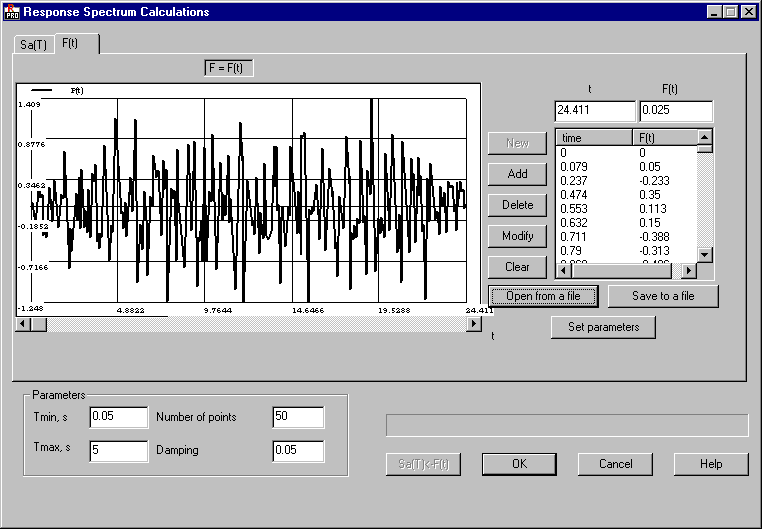Edit the Damping field

(x=298, y=451)
